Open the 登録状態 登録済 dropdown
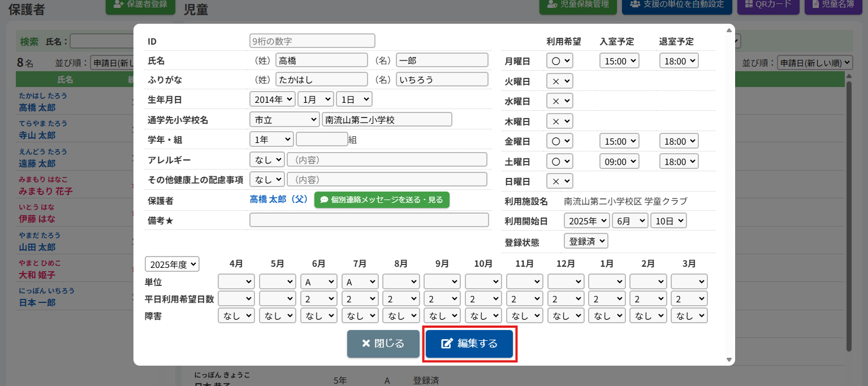This screenshot has height=386, width=868. (x=586, y=241)
